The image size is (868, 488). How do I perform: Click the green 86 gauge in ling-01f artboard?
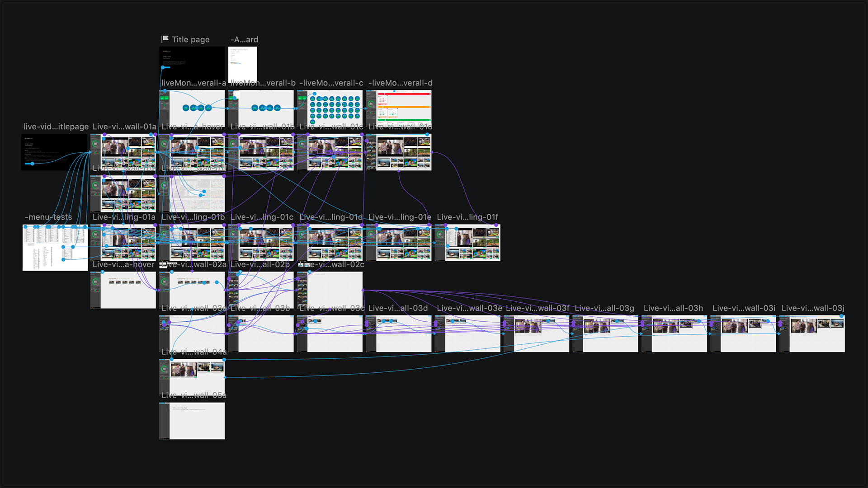pos(440,235)
